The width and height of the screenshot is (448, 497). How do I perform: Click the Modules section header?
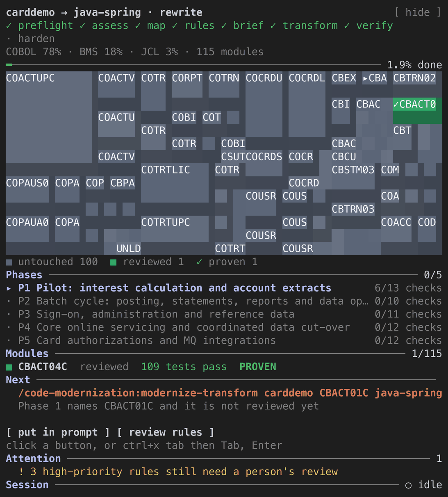(x=27, y=353)
